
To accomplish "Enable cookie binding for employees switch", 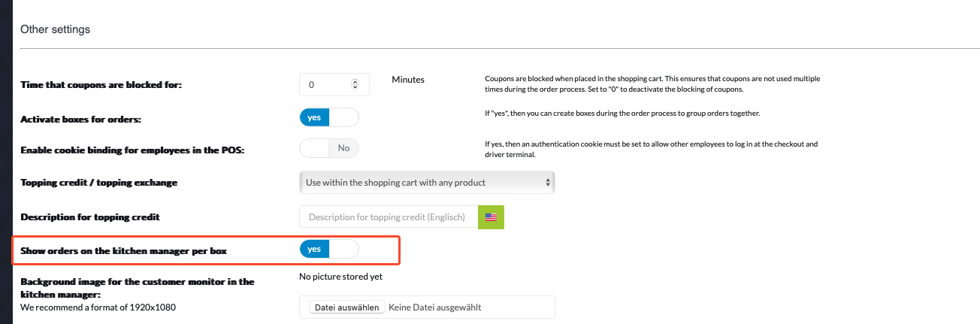I will 329,148.
